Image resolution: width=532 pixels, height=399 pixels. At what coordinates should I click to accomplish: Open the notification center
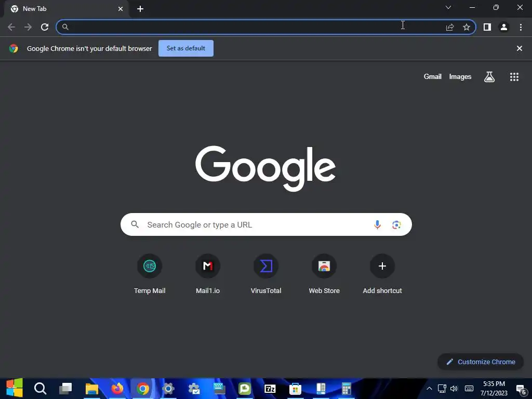coord(521,389)
